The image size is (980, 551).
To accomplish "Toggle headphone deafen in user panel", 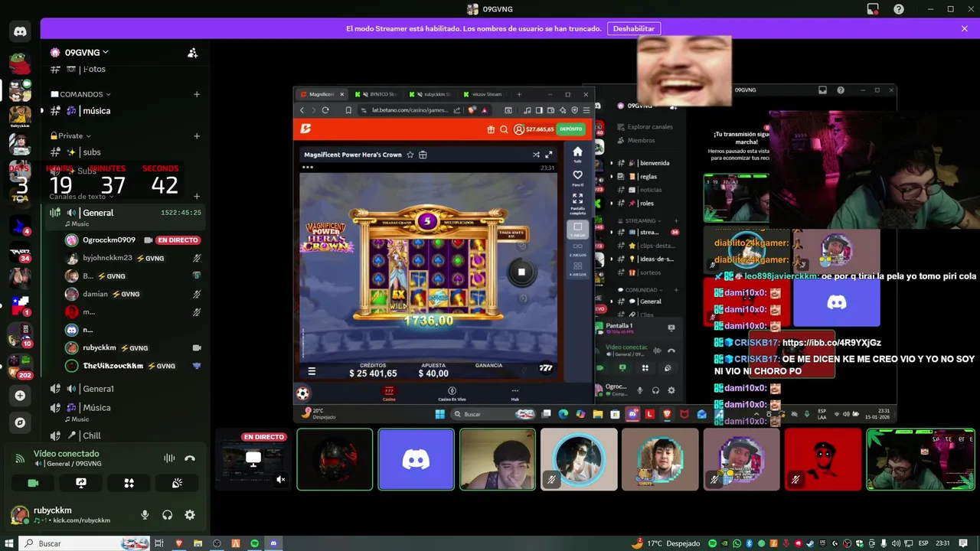I will click(x=167, y=515).
